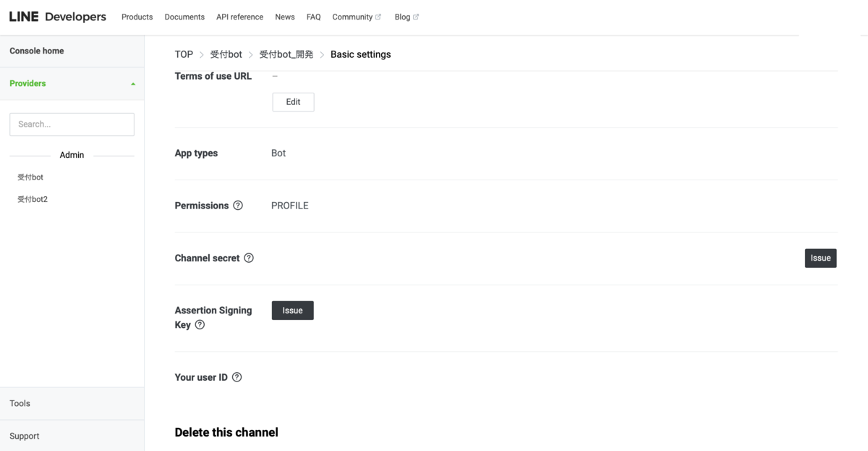The width and height of the screenshot is (868, 451).
Task: Open the FAQ page
Action: [313, 17]
